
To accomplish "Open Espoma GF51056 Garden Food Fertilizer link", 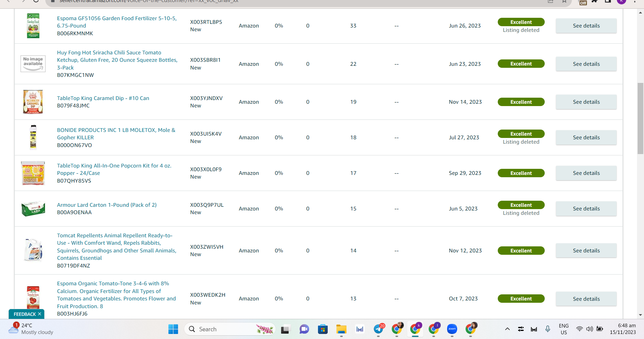I will [117, 22].
